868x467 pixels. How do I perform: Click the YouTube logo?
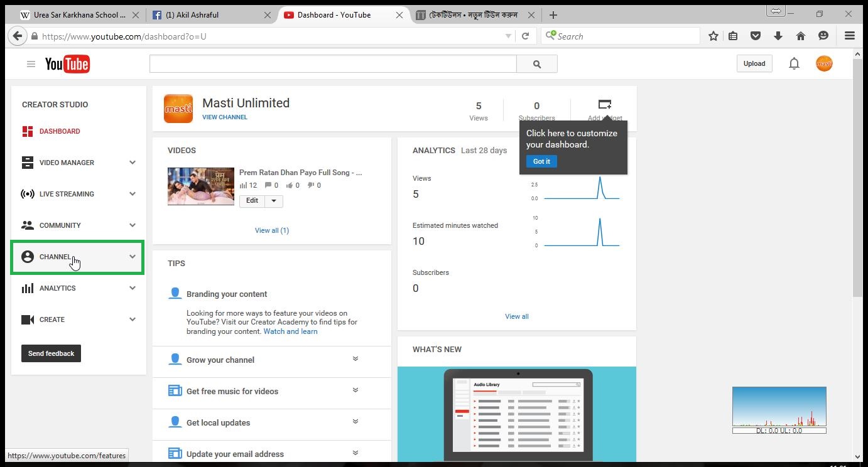click(x=67, y=64)
